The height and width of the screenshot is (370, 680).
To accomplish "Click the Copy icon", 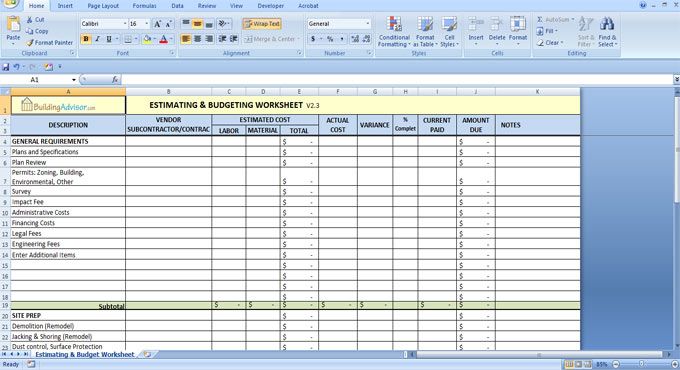I will tap(29, 31).
